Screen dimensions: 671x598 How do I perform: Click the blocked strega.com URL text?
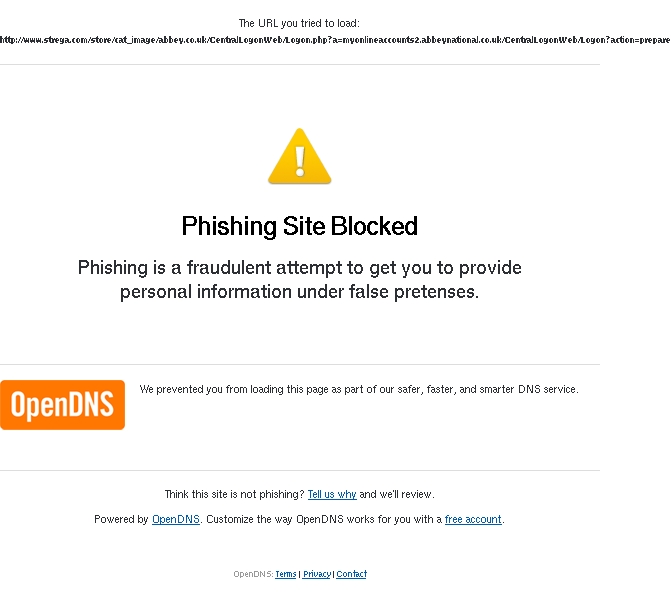point(335,40)
